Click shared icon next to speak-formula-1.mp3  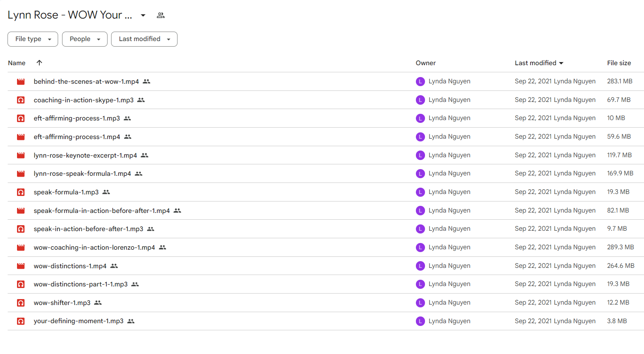(x=106, y=192)
